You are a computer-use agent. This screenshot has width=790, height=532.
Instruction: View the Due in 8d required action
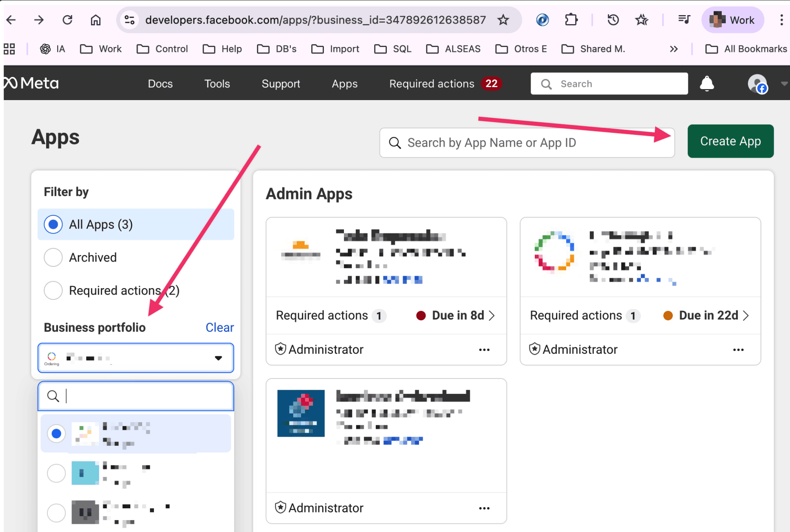(x=455, y=315)
